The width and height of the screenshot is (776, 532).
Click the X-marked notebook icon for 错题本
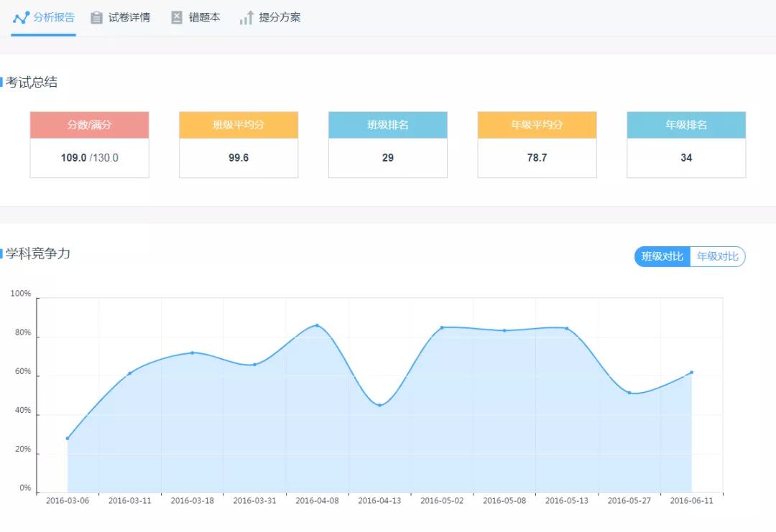click(177, 18)
